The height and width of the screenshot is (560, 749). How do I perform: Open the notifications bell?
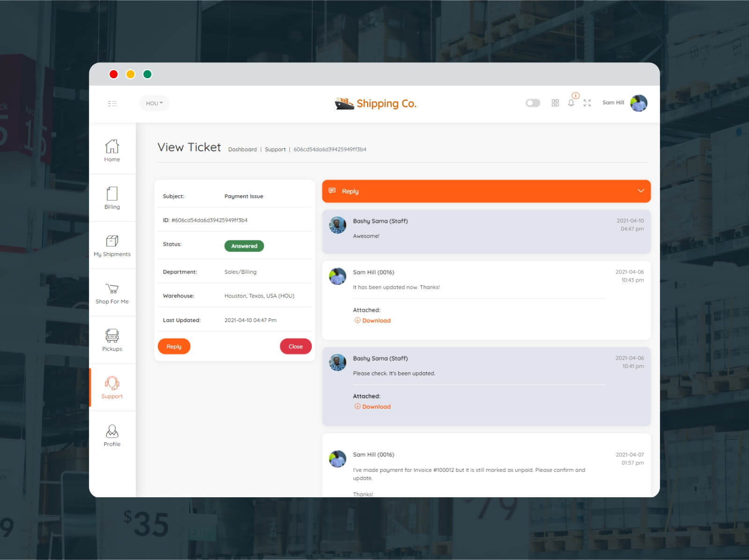click(571, 103)
